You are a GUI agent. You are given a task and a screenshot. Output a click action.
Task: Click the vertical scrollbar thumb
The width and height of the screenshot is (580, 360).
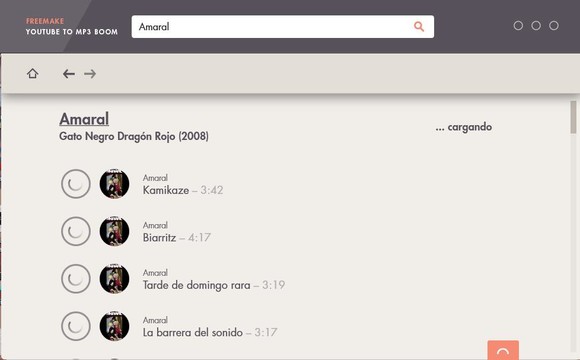click(x=573, y=117)
